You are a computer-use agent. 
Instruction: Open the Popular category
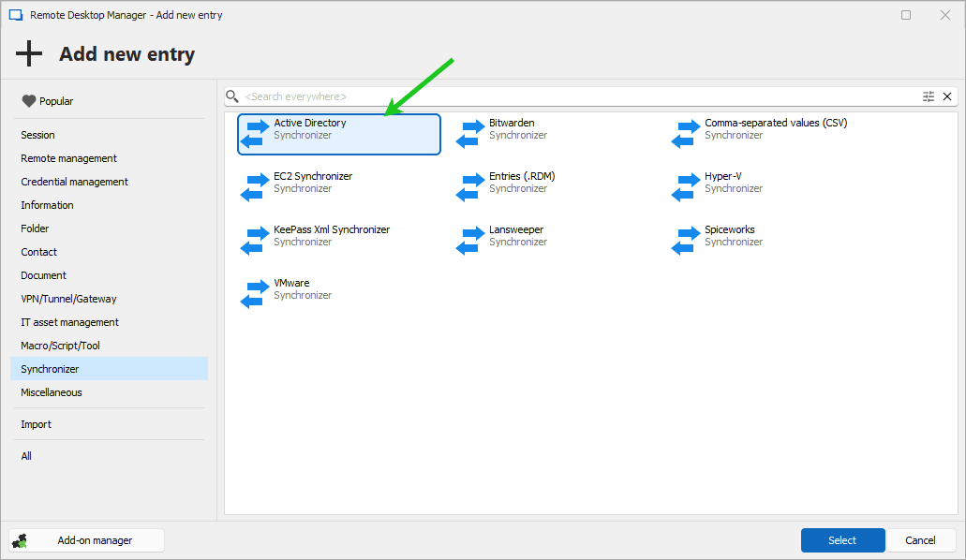[x=55, y=101]
